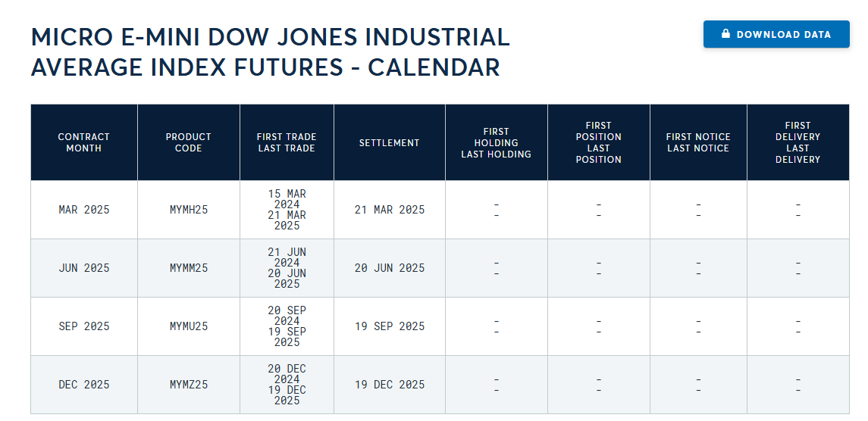Image resolution: width=868 pixels, height=421 pixels.
Task: Click the page title heading text
Action: pos(270,52)
